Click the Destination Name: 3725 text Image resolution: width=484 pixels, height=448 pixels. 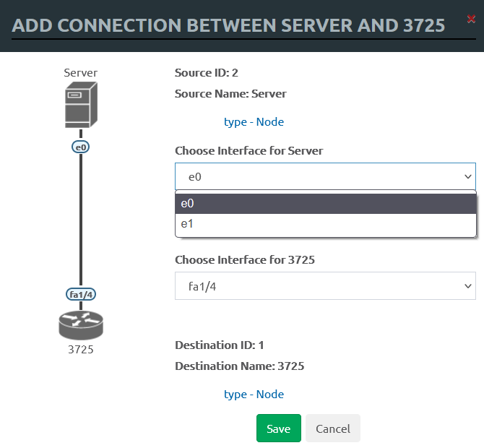239,366
